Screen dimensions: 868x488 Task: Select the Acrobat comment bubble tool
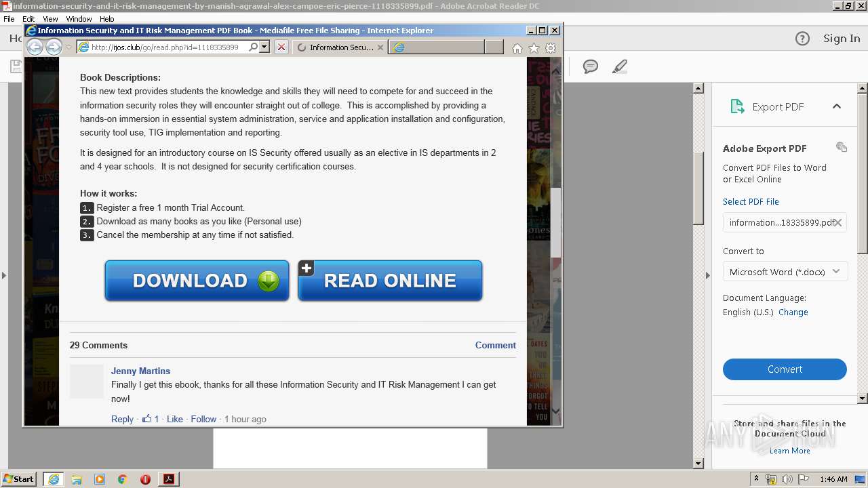[591, 66]
